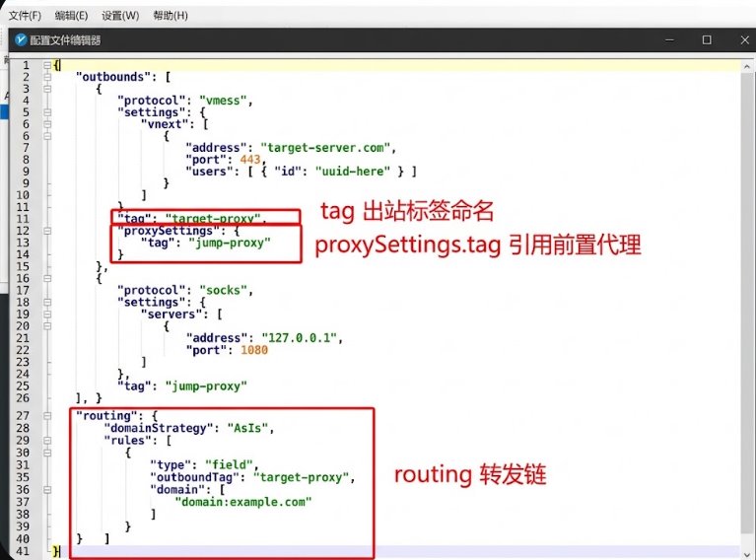Close the 配置文件编辑器 window
The image size is (756, 560).
pos(744,40)
